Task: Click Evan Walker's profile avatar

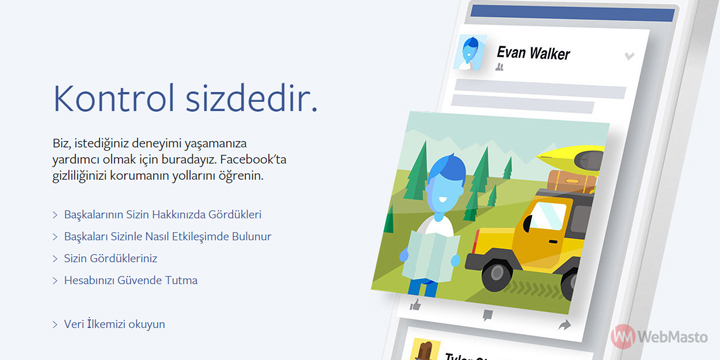Action: point(470,52)
